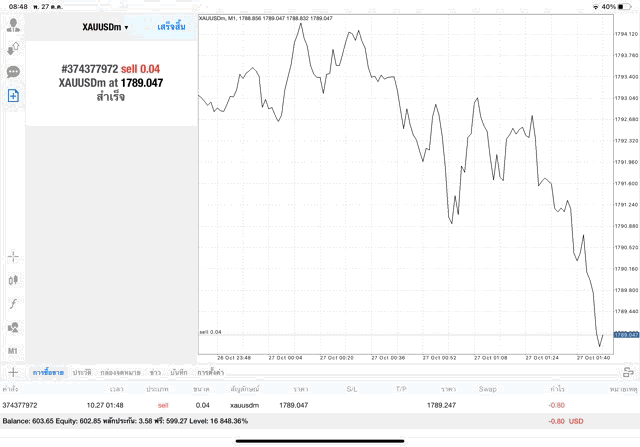Enable the crosshair cursor tool
640x447 pixels.
coord(13,256)
